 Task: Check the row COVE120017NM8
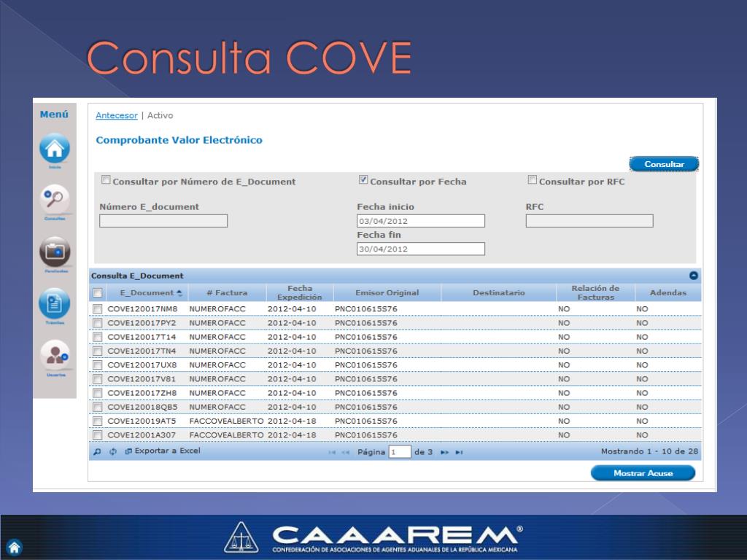97,309
